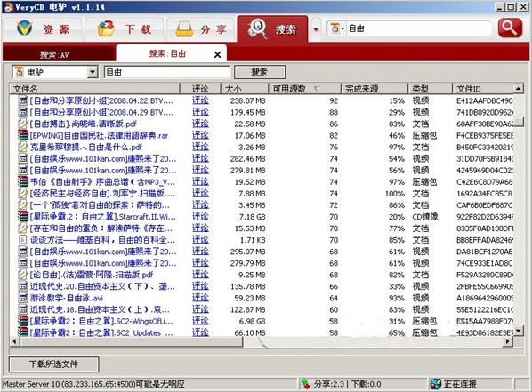Screen dimensions: 532x392
Task: Expand the 电驴 search method combo box
Action: pos(93,72)
